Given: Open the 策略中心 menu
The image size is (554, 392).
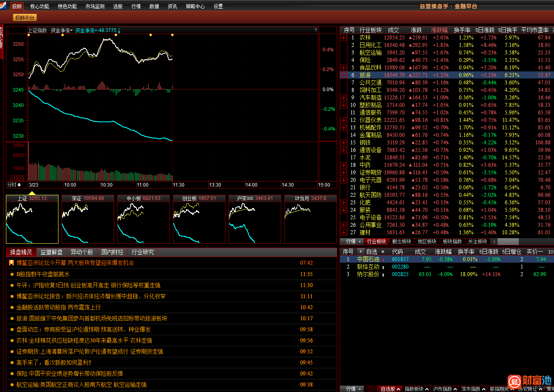Looking at the screenshot, I should (195, 6).
